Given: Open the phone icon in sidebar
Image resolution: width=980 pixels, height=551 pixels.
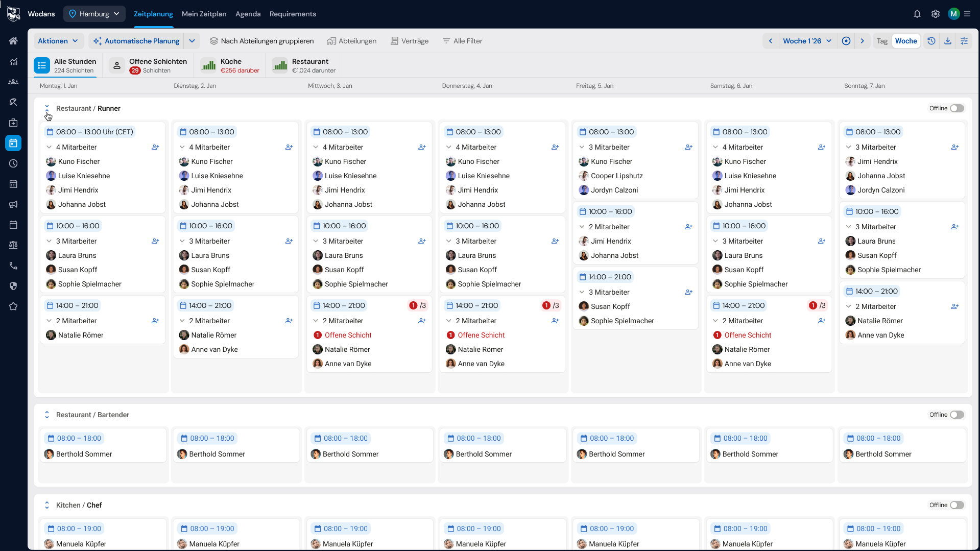Looking at the screenshot, I should point(13,266).
